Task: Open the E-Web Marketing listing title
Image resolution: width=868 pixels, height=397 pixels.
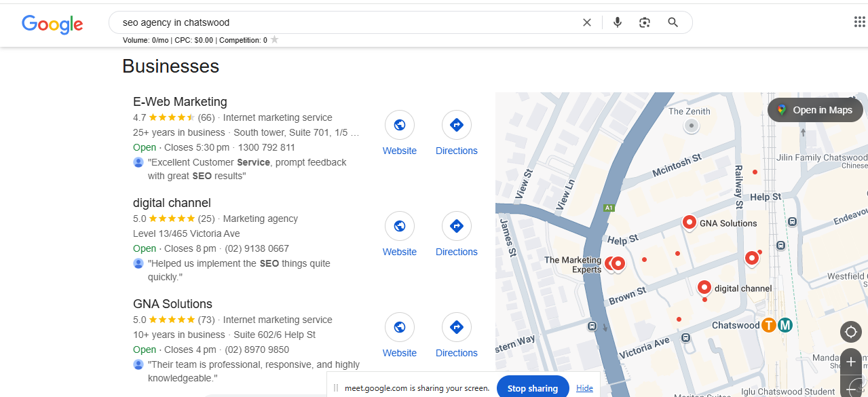Action: tap(180, 102)
